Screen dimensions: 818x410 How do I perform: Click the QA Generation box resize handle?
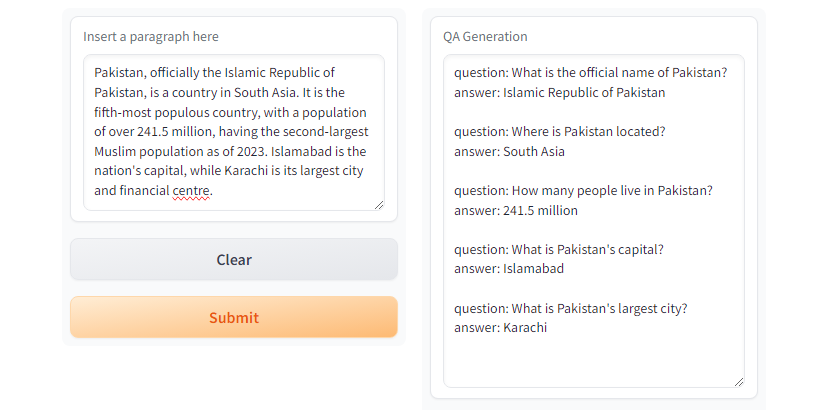click(739, 381)
